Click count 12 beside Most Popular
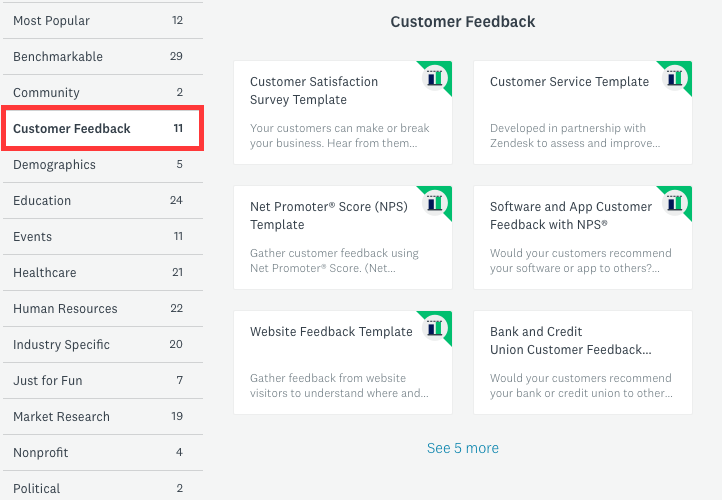Image resolution: width=722 pixels, height=500 pixels. click(x=177, y=20)
